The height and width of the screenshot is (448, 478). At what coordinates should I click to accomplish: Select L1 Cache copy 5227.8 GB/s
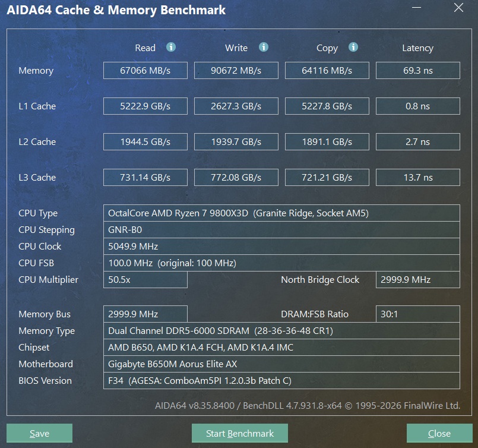point(327,106)
